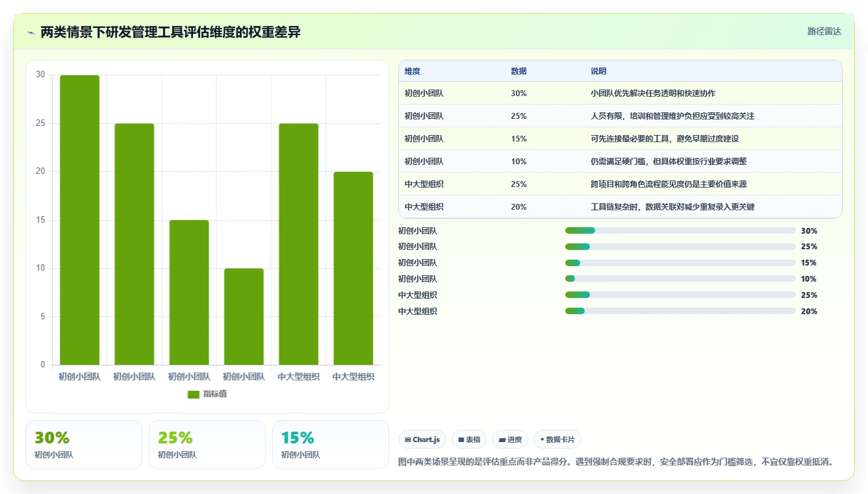Select the 表格 chip
The image size is (868, 494).
point(469,439)
